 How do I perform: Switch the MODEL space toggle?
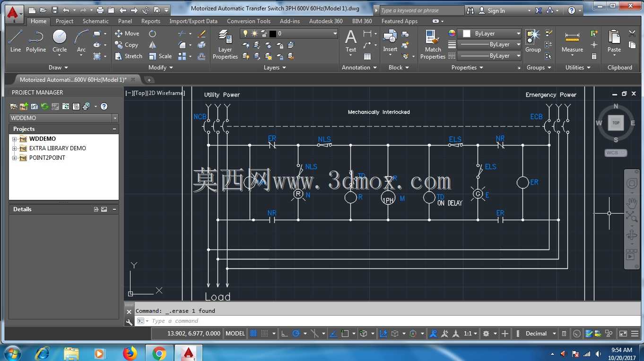click(x=235, y=334)
